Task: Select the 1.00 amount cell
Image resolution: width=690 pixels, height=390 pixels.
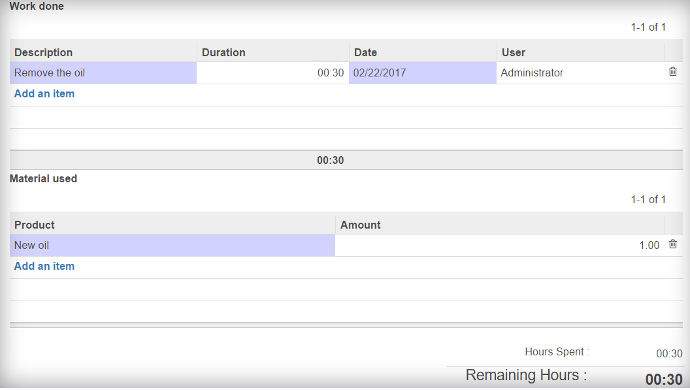Action: pyautogui.click(x=499, y=245)
